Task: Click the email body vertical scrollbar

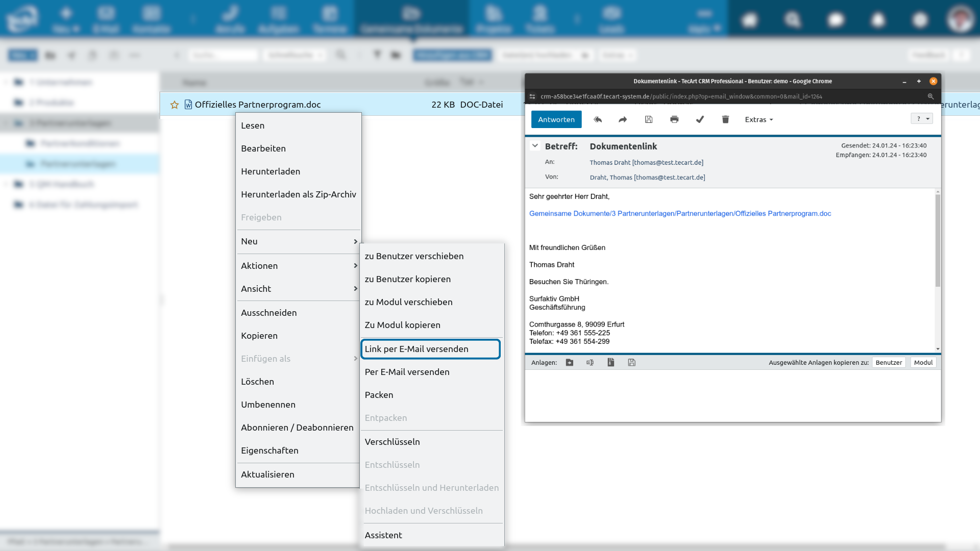Action: pyautogui.click(x=938, y=240)
